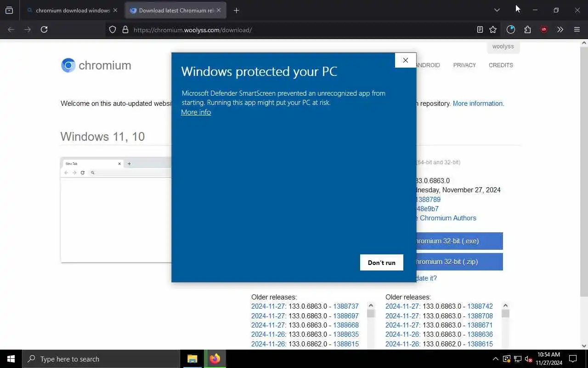The image size is (588, 368).
Task: Open the More info link in SmartScreen dialog
Action: click(196, 112)
